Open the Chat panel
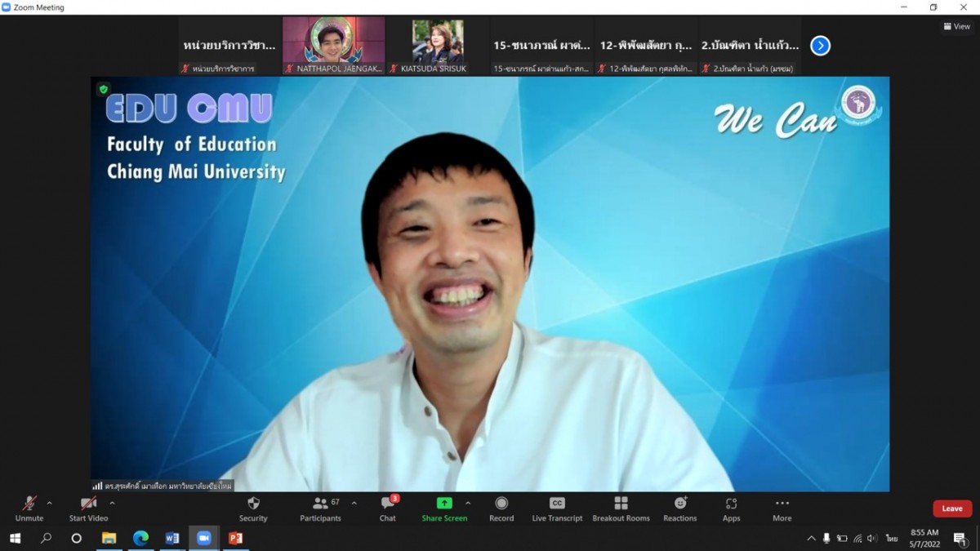Screen dimensions: 980x551 click(388, 509)
